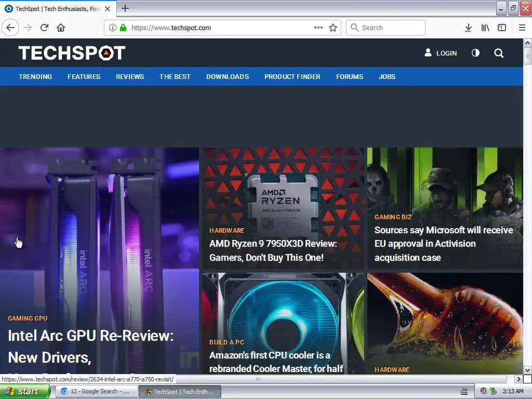The height and width of the screenshot is (399, 532).
Task: Minimize the browser window
Action: [x=500, y=8]
